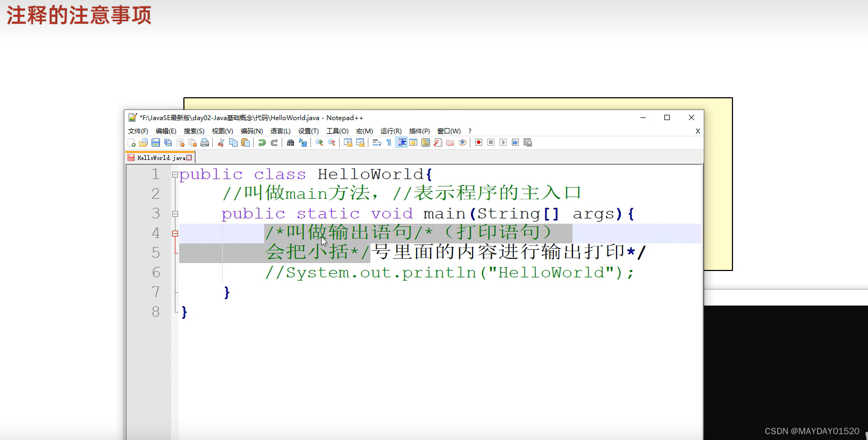Viewport: 868px width, 440px height.
Task: Click the closing brace on line 7
Action: pos(227,292)
